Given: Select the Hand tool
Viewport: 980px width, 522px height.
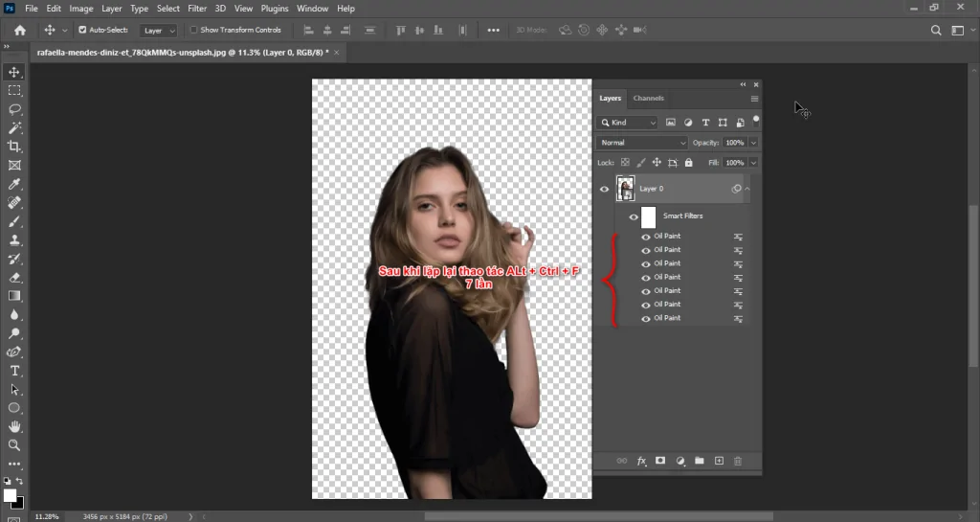Looking at the screenshot, I should click(14, 426).
